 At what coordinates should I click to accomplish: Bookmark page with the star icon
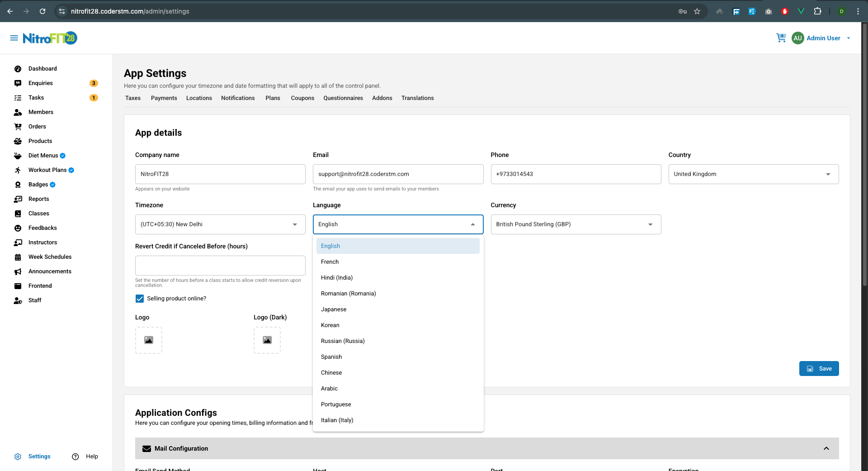[697, 11]
